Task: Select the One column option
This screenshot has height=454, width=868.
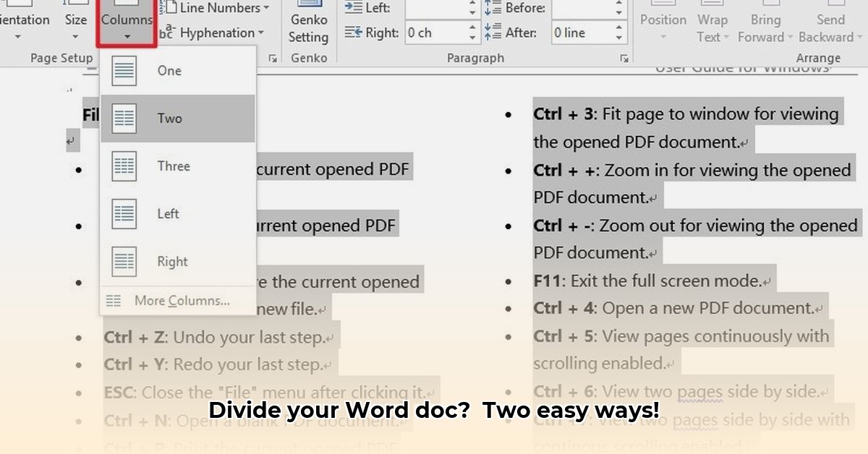Action: click(x=178, y=71)
